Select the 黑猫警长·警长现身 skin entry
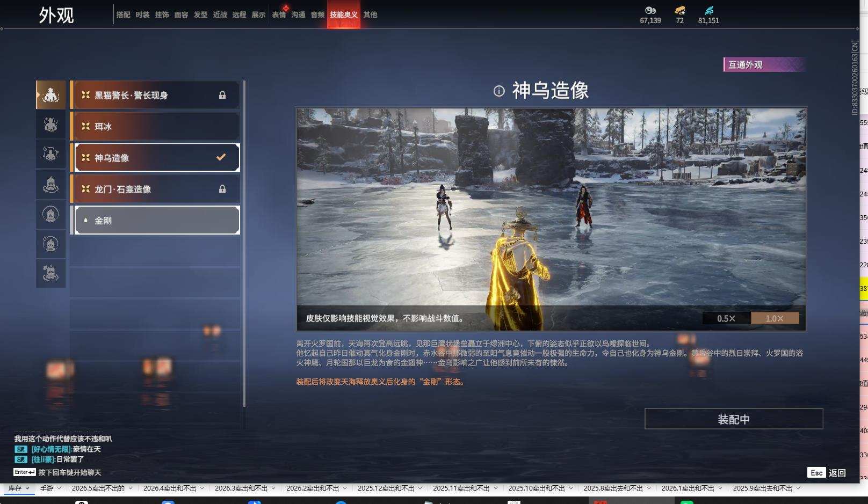The height and width of the screenshot is (504, 868). (155, 95)
